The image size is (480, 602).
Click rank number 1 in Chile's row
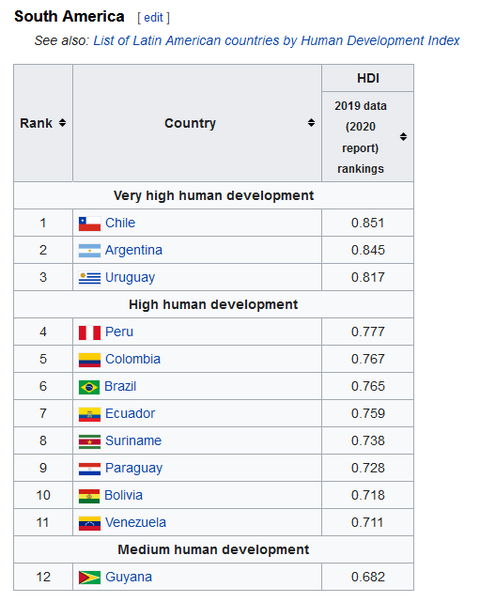[x=43, y=223]
